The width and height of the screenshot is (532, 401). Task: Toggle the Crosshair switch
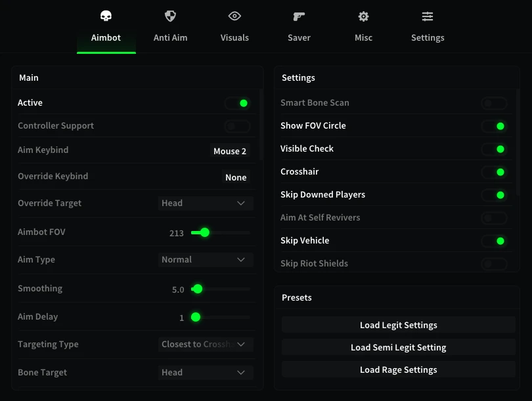494,172
